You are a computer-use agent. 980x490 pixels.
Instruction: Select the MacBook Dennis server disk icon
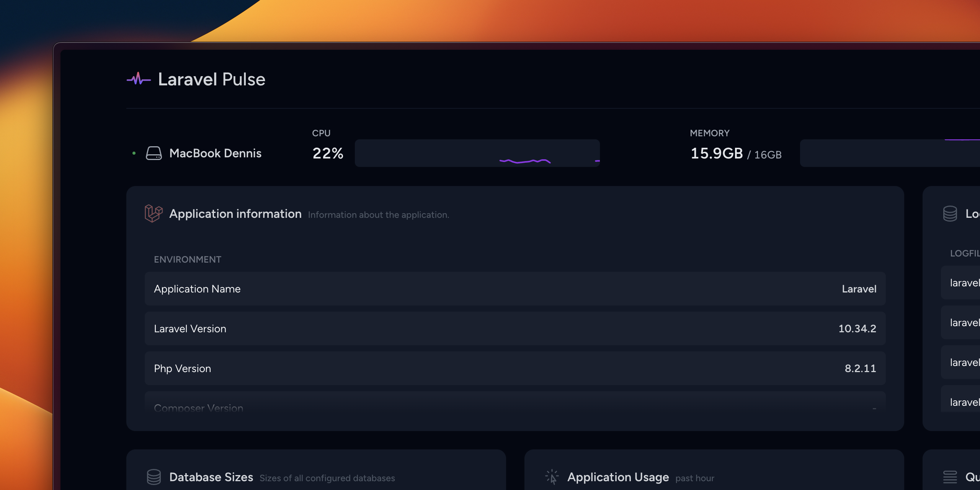click(x=154, y=153)
